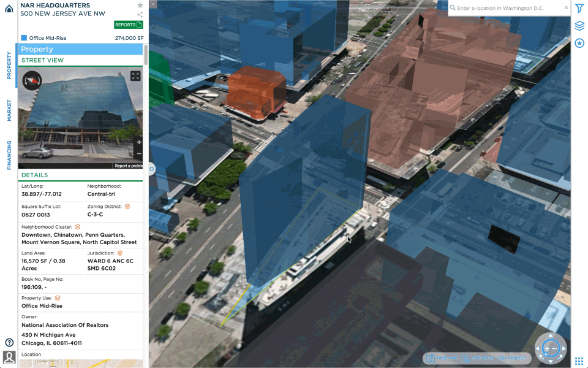Rotate the Street View compass
The height and width of the screenshot is (368, 588).
pyautogui.click(x=32, y=80)
